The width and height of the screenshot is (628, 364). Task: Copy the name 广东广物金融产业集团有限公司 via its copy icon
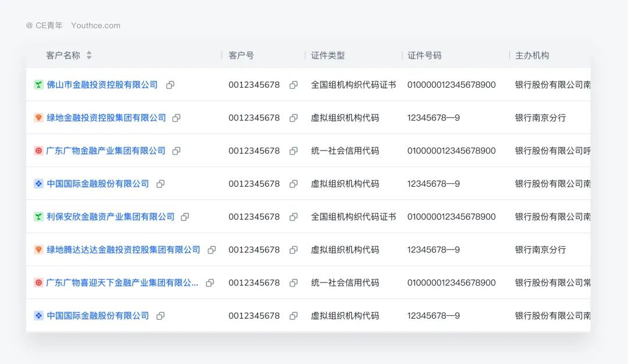point(176,151)
